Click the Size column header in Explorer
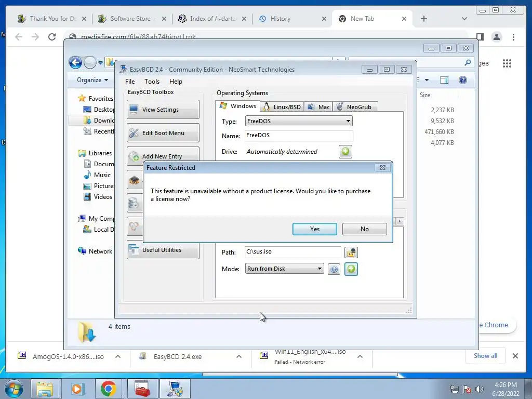532x399 pixels. coord(425,95)
